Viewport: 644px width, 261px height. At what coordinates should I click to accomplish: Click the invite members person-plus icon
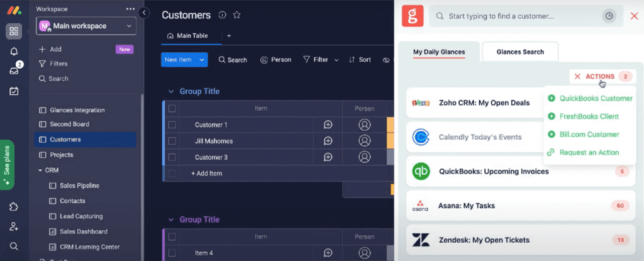coord(14,226)
